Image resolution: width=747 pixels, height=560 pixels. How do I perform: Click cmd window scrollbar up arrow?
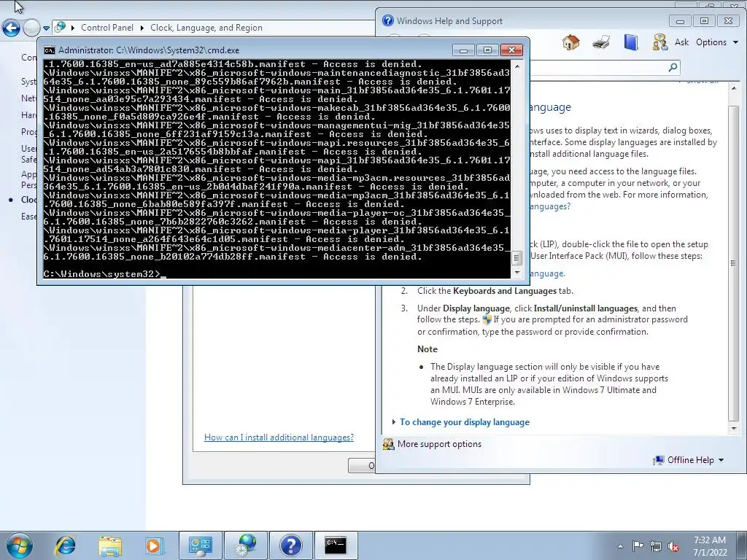[x=517, y=66]
